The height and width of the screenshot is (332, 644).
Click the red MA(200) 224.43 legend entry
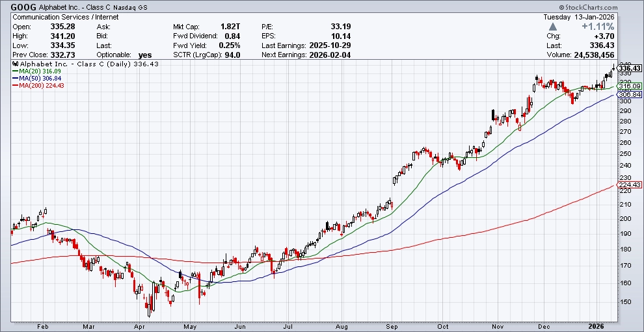tap(38, 85)
